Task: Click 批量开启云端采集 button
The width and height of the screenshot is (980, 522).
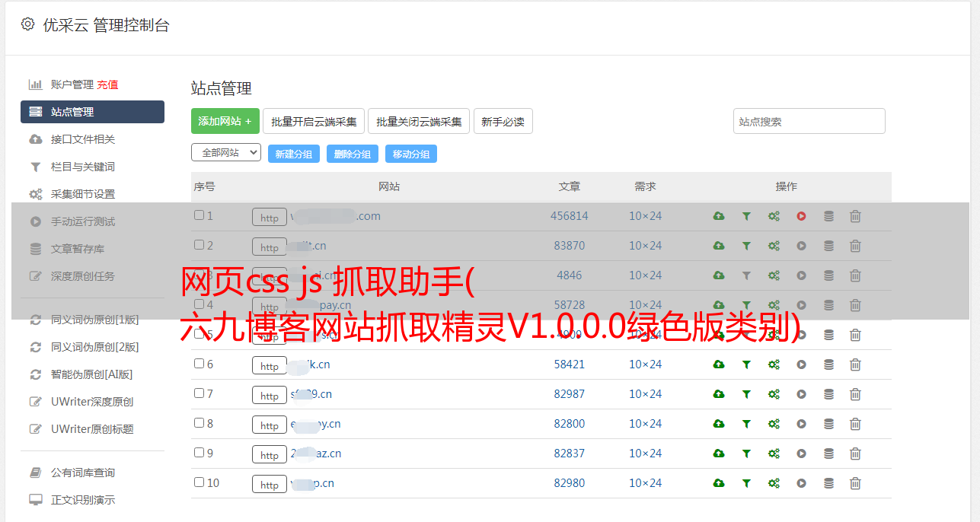Action: [x=314, y=121]
